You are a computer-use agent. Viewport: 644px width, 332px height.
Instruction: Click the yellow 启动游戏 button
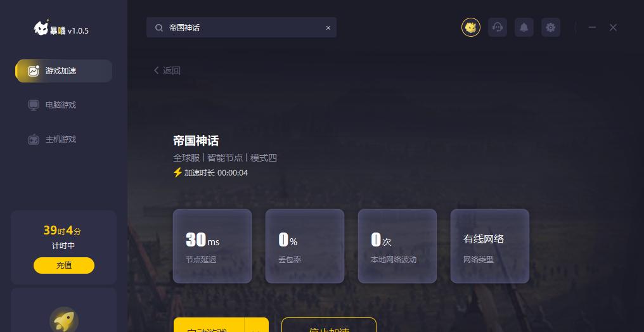(x=209, y=326)
